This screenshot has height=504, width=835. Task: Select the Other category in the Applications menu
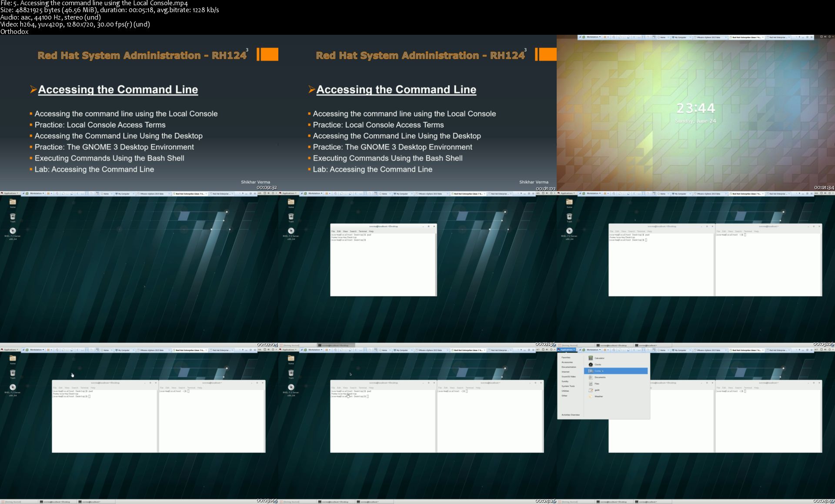pyautogui.click(x=564, y=396)
